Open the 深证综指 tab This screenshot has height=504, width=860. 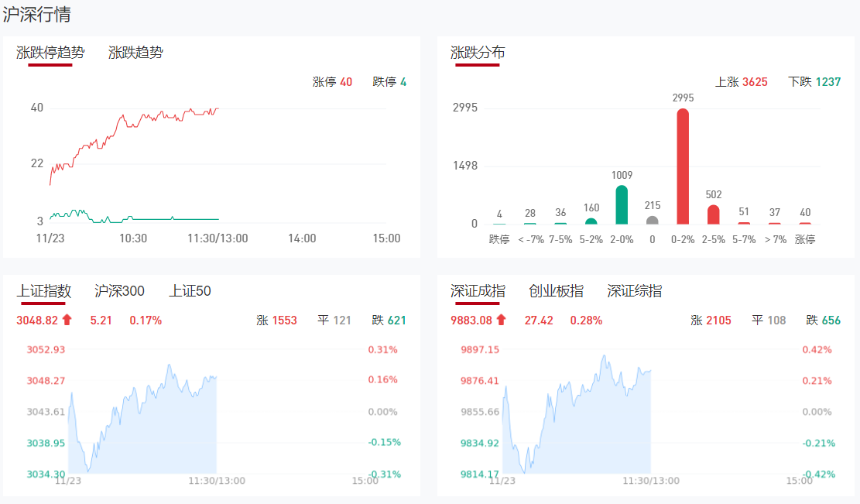(x=634, y=291)
